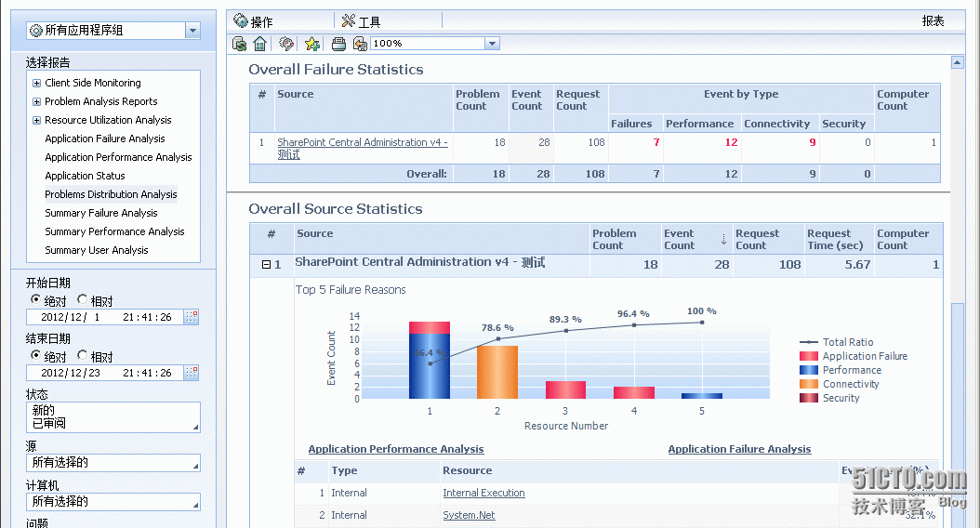
Task: Open the end date calendar picker
Action: [192, 373]
